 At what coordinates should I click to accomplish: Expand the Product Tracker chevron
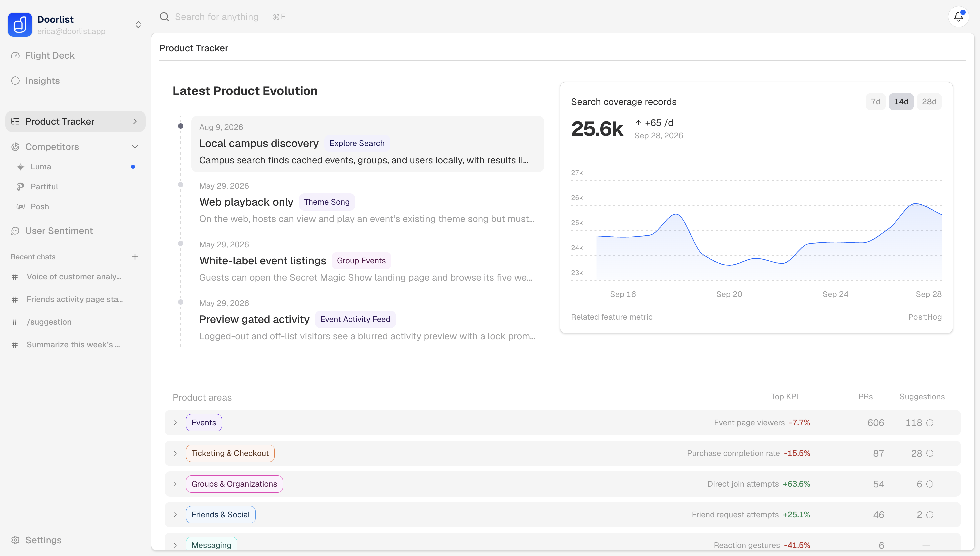135,121
